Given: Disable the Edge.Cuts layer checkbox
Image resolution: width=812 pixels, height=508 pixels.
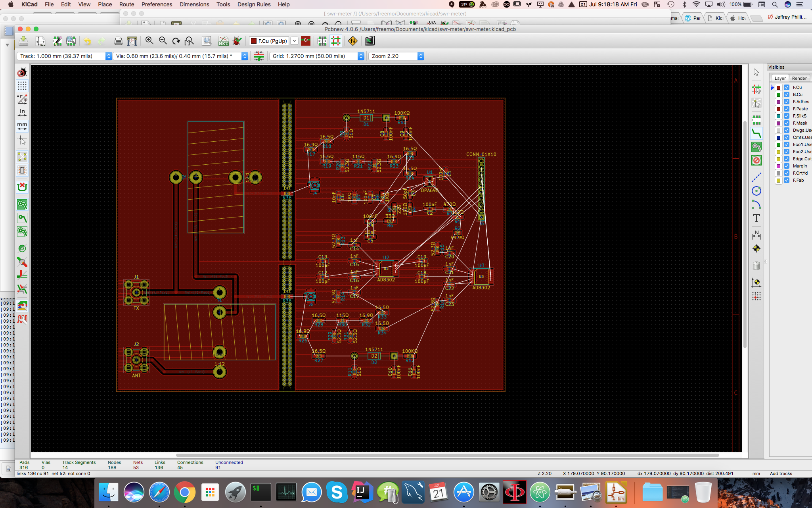Looking at the screenshot, I should pyautogui.click(x=787, y=159).
